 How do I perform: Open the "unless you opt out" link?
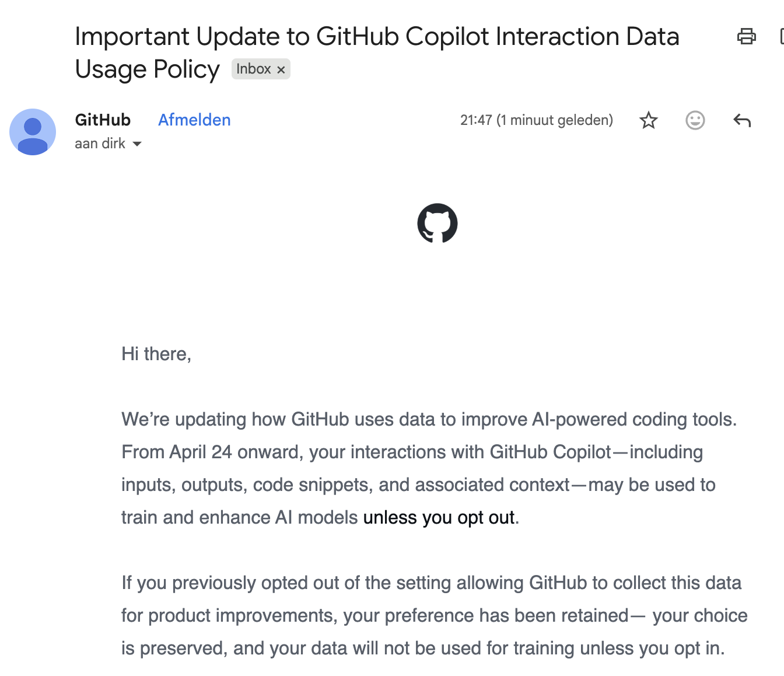coord(439,518)
